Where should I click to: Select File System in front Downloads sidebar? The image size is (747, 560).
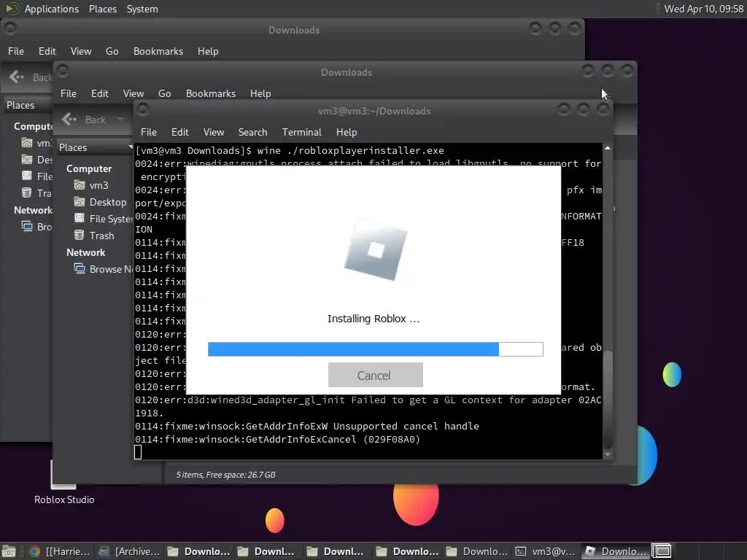[111, 219]
